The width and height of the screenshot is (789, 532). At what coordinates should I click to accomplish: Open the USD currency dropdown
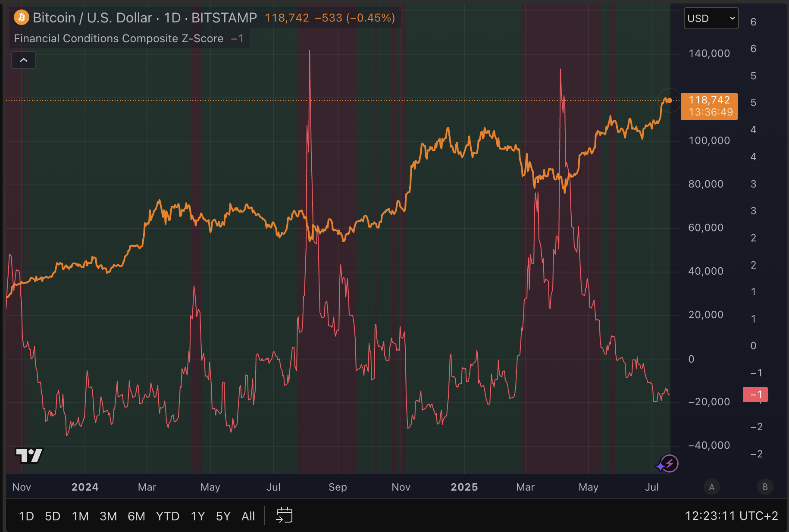[x=711, y=19]
